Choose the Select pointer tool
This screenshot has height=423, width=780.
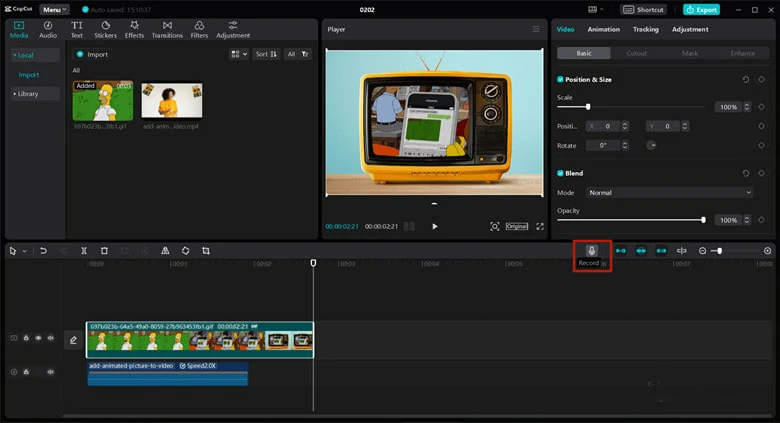(13, 251)
